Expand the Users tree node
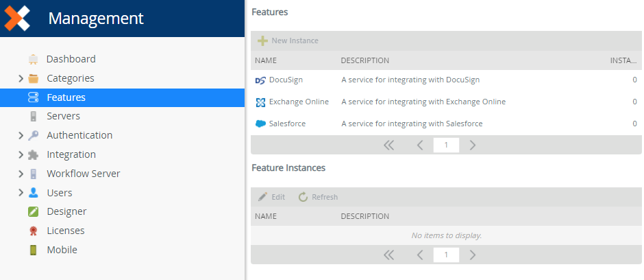This screenshot has height=280, width=644. pyautogui.click(x=21, y=193)
